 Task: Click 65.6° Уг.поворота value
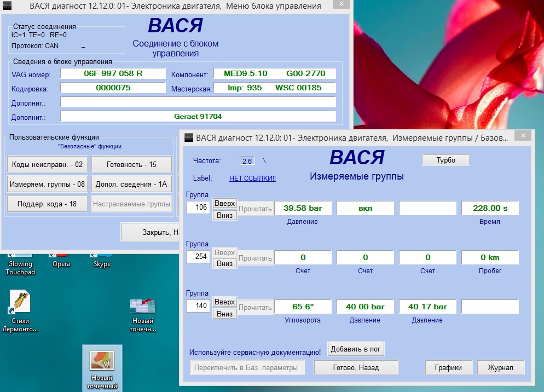[x=303, y=307]
